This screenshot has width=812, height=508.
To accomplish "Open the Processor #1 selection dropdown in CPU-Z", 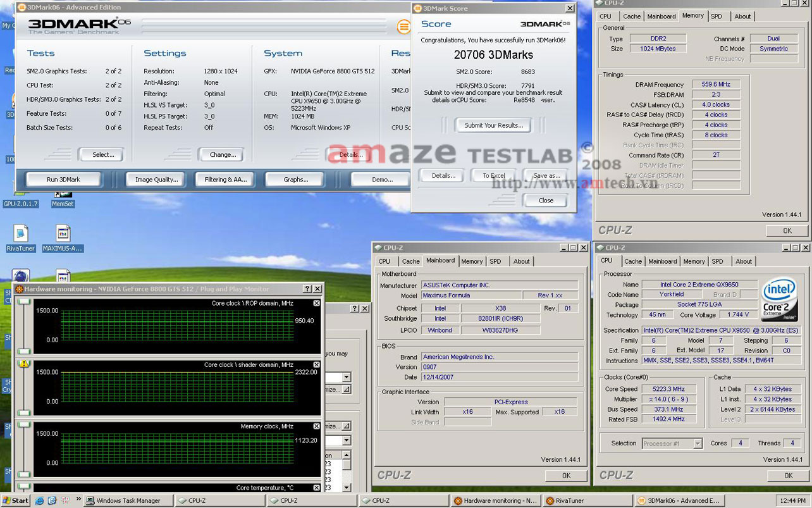I will pos(698,443).
